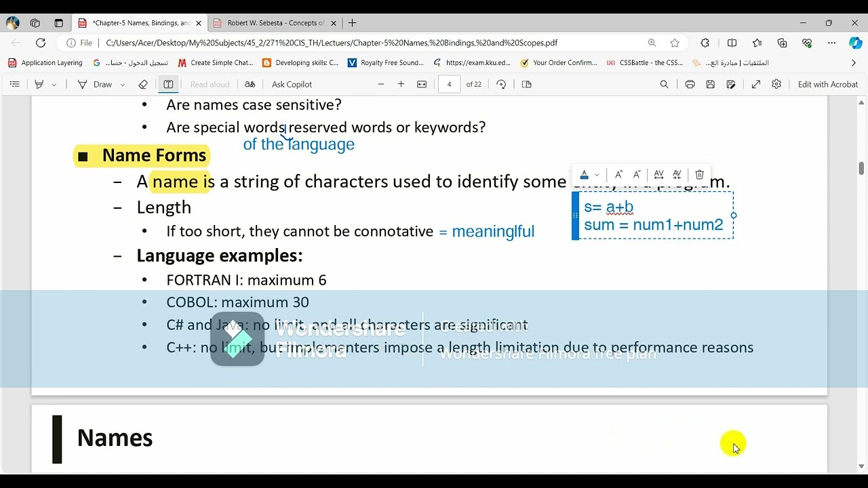This screenshot has height=488, width=868.
Task: Toggle the add text tool
Action: pos(168,85)
